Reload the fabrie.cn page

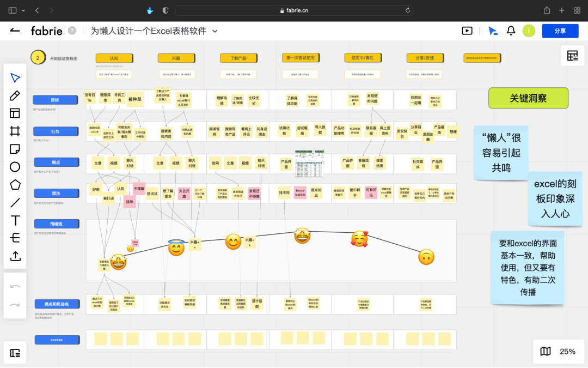pyautogui.click(x=408, y=10)
